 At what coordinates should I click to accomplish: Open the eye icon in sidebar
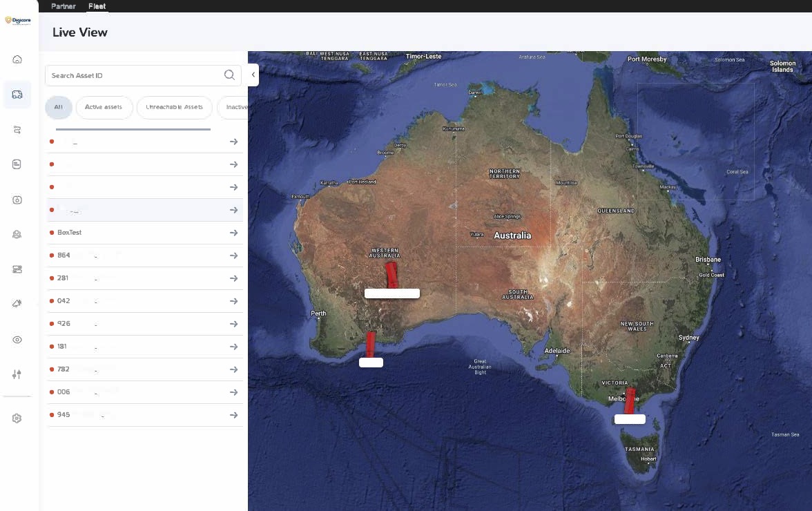pyautogui.click(x=17, y=340)
